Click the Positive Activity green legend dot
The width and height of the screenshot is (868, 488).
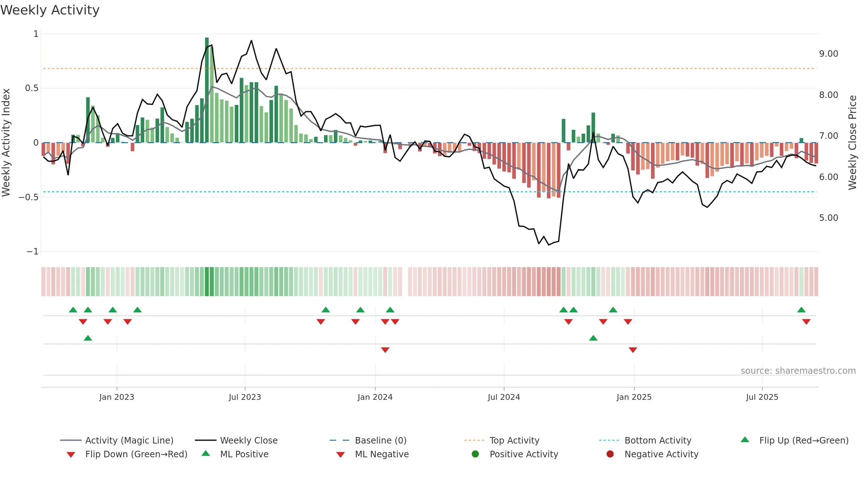tap(475, 454)
